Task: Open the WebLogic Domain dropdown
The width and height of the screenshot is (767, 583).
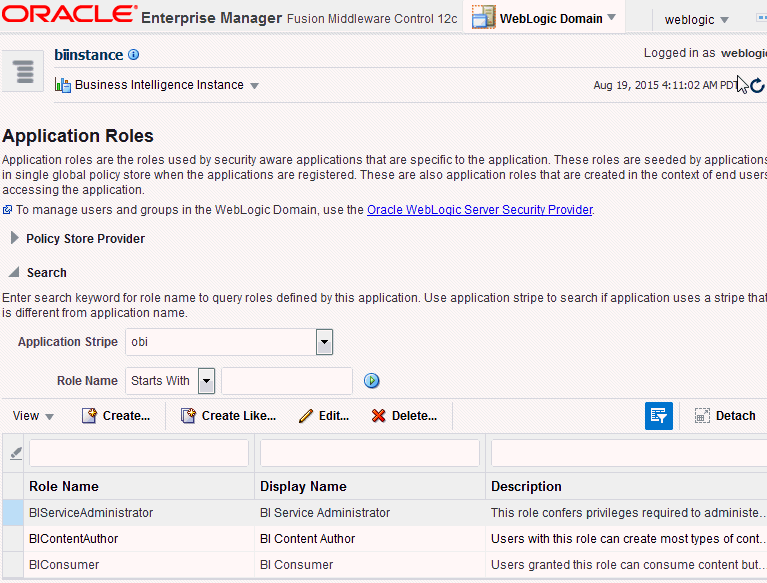Action: point(611,18)
